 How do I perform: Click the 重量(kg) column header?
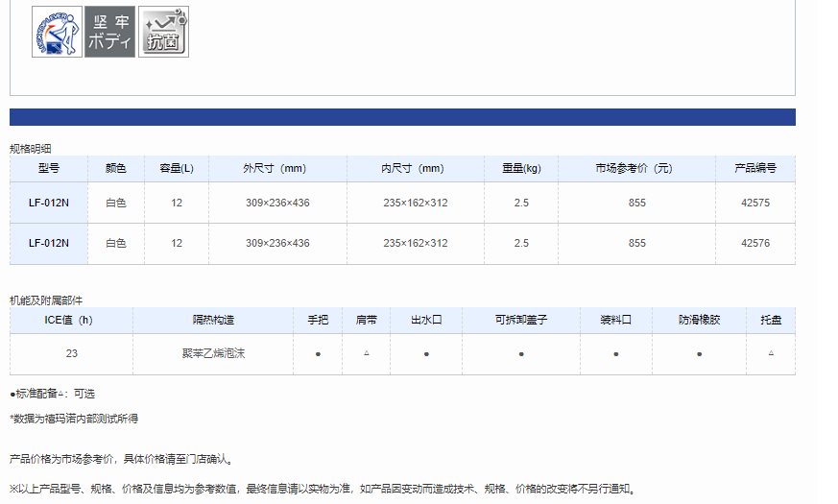point(521,168)
